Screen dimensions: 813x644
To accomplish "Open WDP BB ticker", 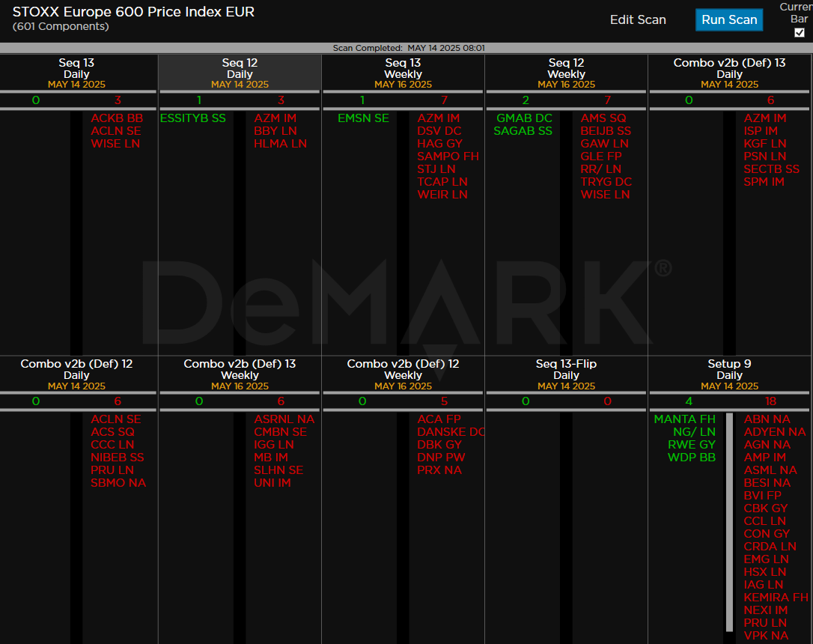I will click(692, 458).
